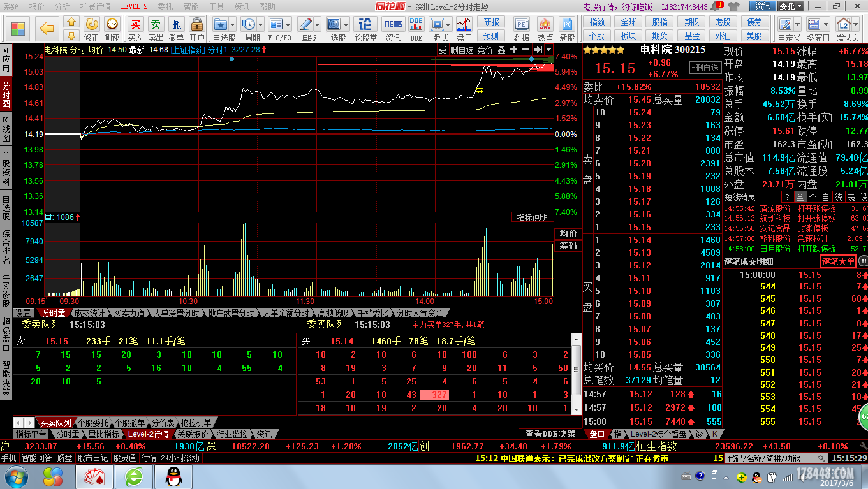Image resolution: width=868 pixels, height=489 pixels.
Task: Expand the 周期 dropdown arrow
Action: coord(260,25)
